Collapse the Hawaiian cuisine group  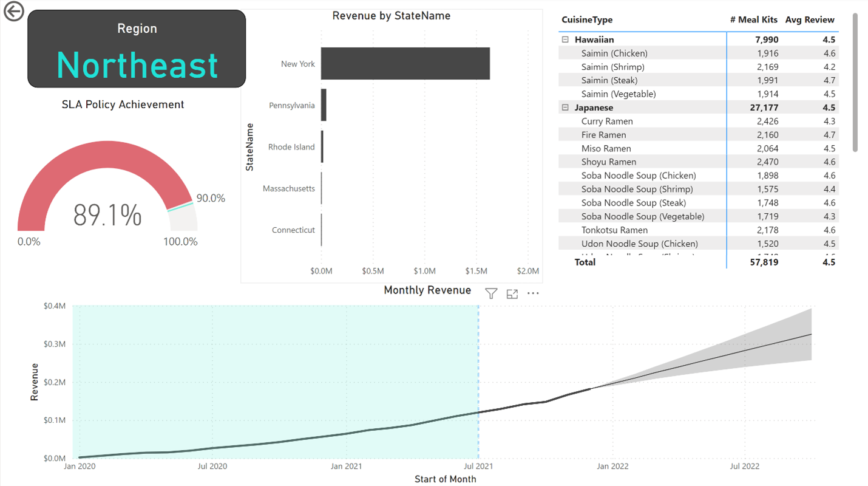(565, 39)
